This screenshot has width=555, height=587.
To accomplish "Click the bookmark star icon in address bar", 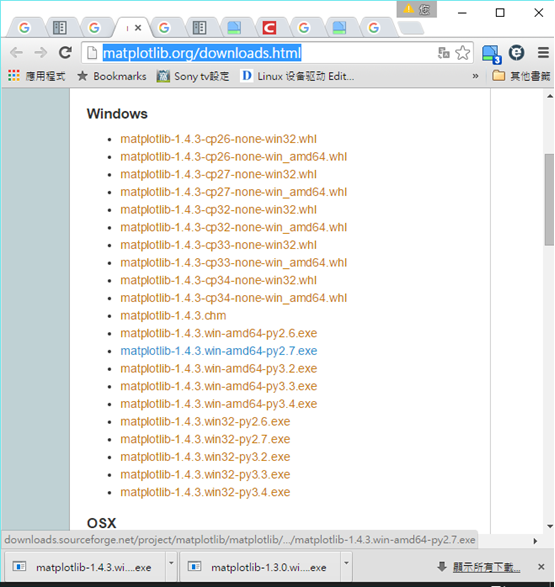I will coord(463,53).
